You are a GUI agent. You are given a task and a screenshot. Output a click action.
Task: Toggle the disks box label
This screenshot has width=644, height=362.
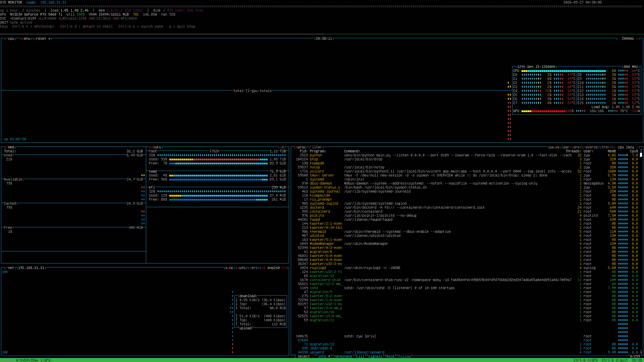pos(156,147)
